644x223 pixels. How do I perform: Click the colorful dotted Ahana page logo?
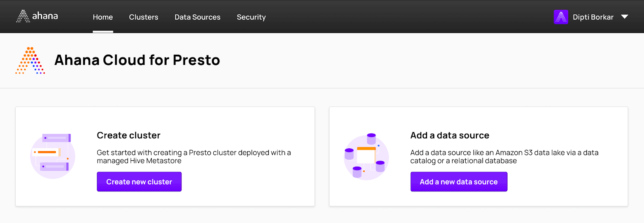point(30,61)
